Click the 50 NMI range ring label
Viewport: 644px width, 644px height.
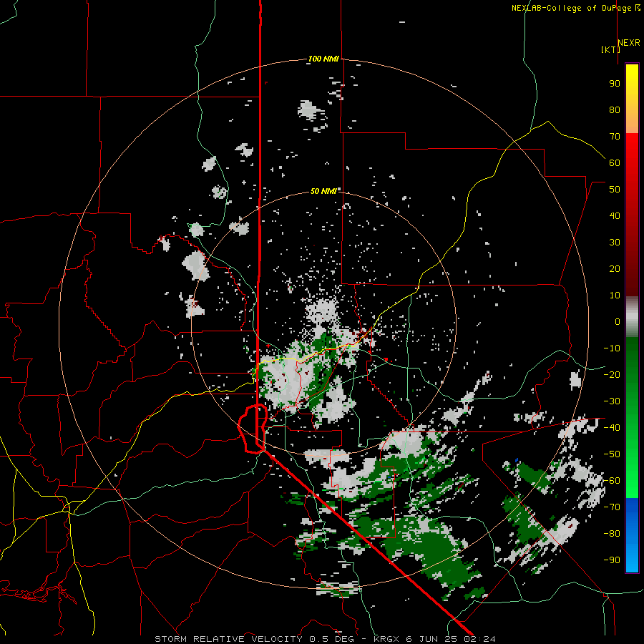pyautogui.click(x=323, y=191)
